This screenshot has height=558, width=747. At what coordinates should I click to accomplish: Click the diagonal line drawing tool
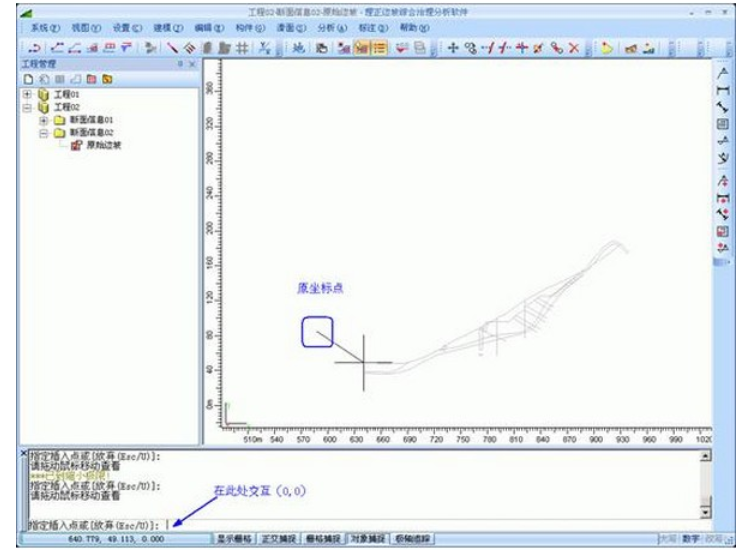tap(172, 48)
